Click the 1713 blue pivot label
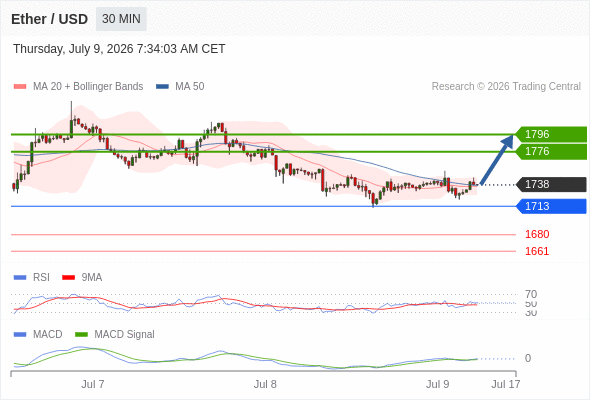This screenshot has height=400, width=590. click(x=551, y=206)
